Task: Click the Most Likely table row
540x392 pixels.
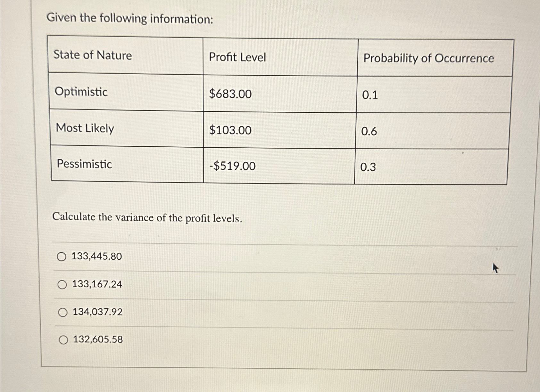Action: point(85,129)
